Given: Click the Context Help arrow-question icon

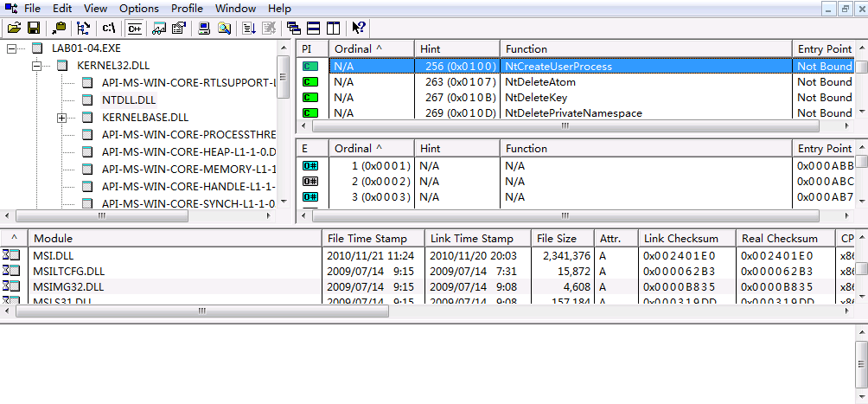Looking at the screenshot, I should coord(358,28).
